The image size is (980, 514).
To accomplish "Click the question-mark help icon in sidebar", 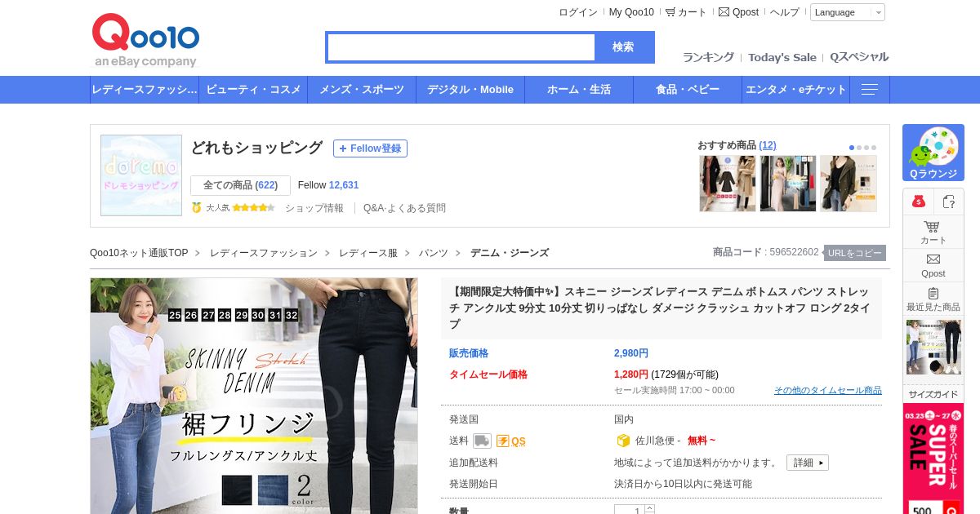I will point(949,202).
